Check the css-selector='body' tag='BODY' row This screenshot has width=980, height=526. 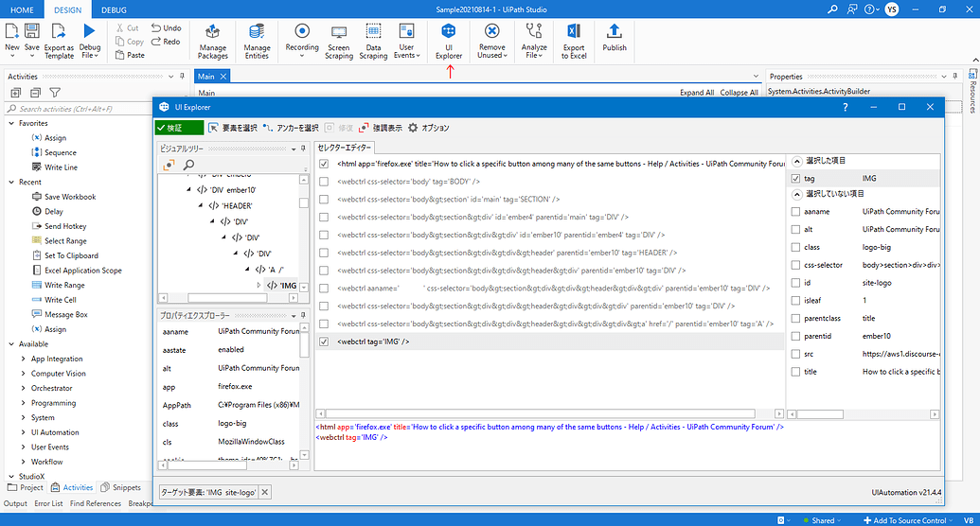click(x=324, y=181)
